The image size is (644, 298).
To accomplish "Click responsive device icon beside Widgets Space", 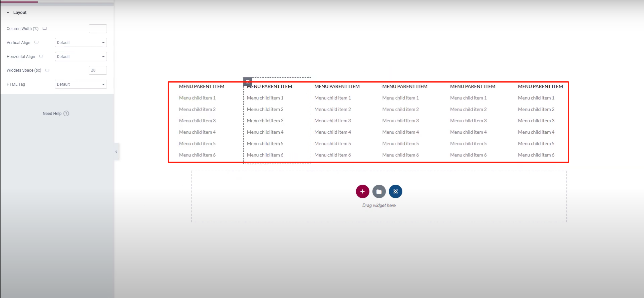I will (47, 70).
